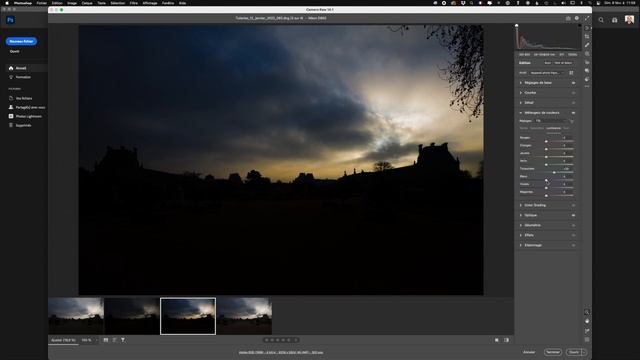Expand the Courbe section

(521, 93)
